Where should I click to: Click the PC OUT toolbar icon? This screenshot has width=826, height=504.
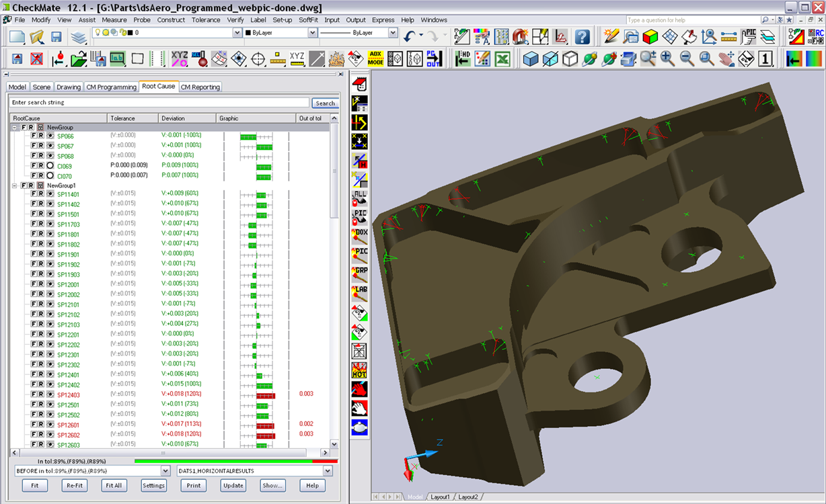coord(434,59)
